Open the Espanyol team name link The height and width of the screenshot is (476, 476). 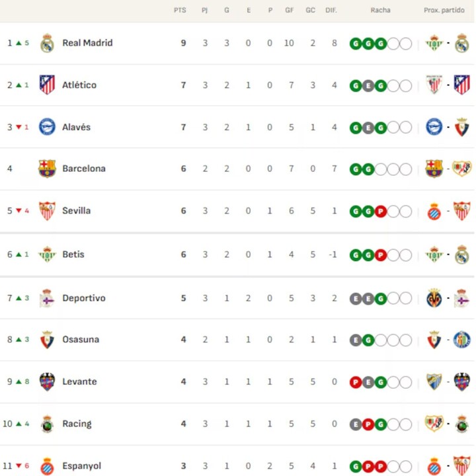click(x=82, y=466)
